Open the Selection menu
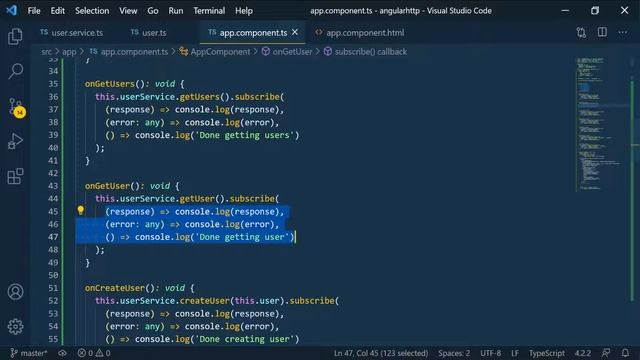This screenshot has height=360, width=640. coord(92,11)
